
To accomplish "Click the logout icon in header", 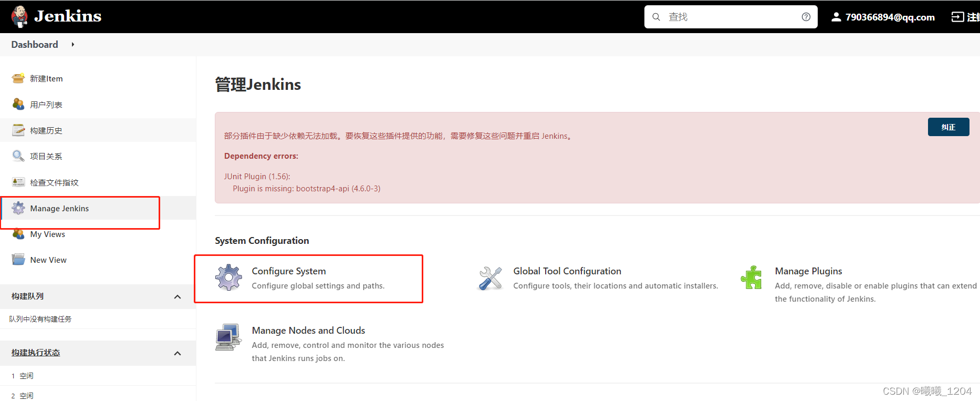I will pos(957,17).
